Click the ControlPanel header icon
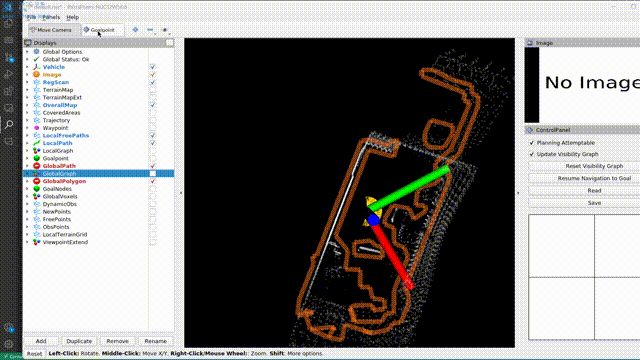This screenshot has width=640, height=360. [x=530, y=130]
